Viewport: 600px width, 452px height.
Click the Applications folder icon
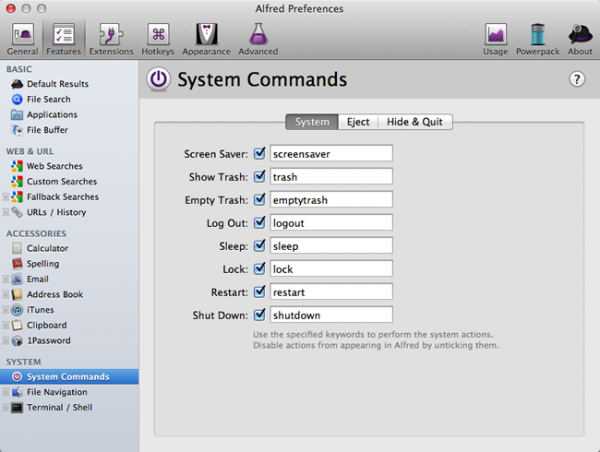pyautogui.click(x=17, y=114)
